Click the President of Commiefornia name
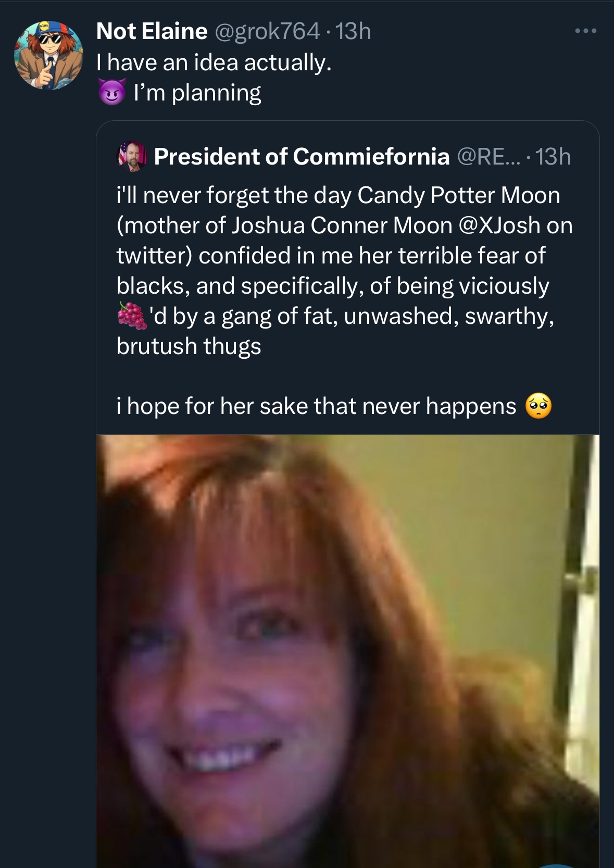The height and width of the screenshot is (868, 614). pos(301,156)
